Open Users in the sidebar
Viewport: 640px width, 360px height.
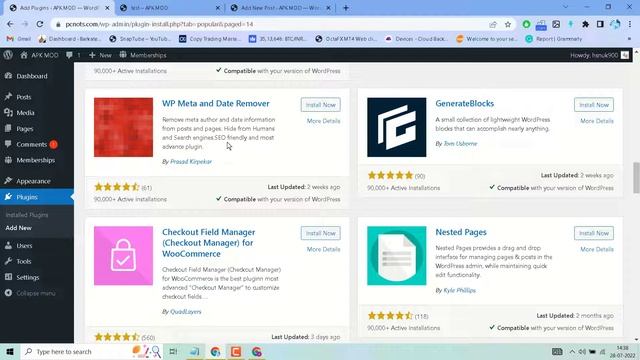[24, 246]
